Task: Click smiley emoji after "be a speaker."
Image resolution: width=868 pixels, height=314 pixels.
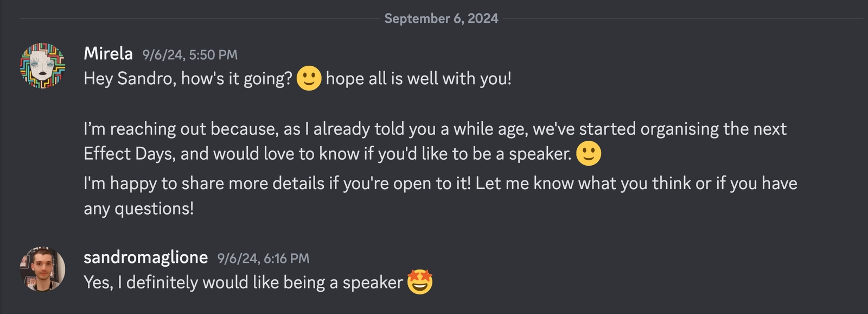Action: tap(589, 154)
